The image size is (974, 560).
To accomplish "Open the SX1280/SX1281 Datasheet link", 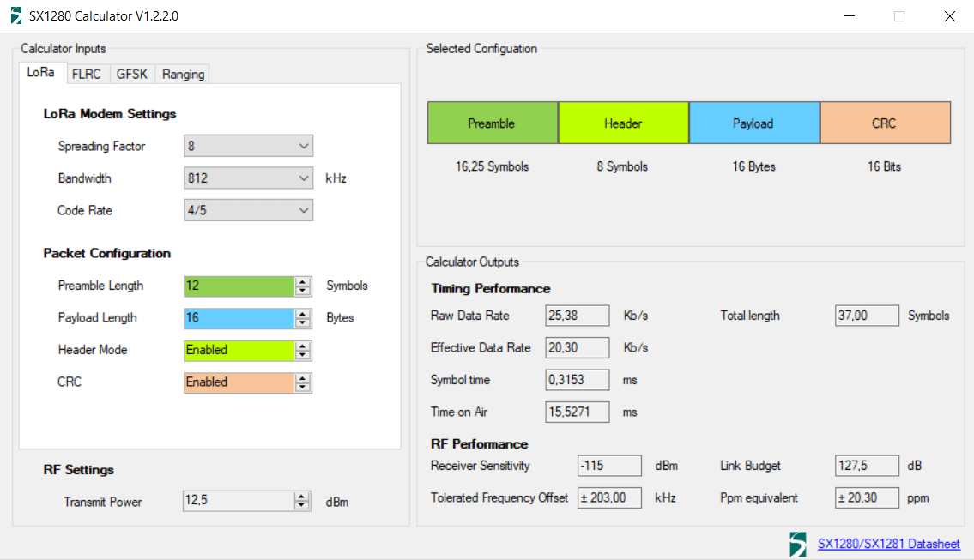I will 888,544.
